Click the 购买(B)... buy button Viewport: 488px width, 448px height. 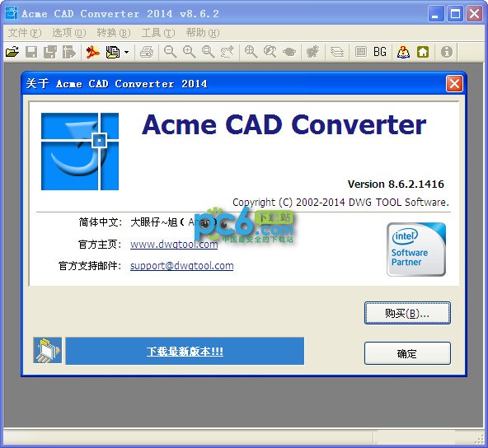tap(407, 313)
